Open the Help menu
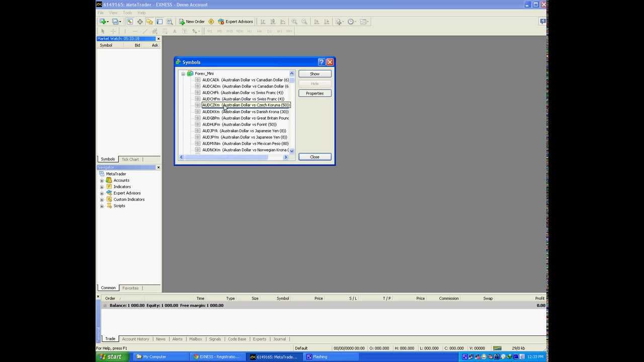The height and width of the screenshot is (362, 644). point(141,13)
